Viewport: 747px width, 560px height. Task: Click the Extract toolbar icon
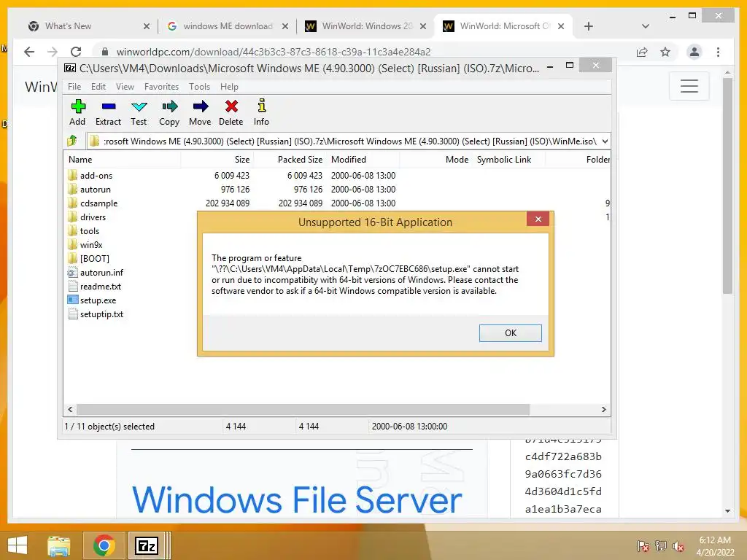(109, 106)
